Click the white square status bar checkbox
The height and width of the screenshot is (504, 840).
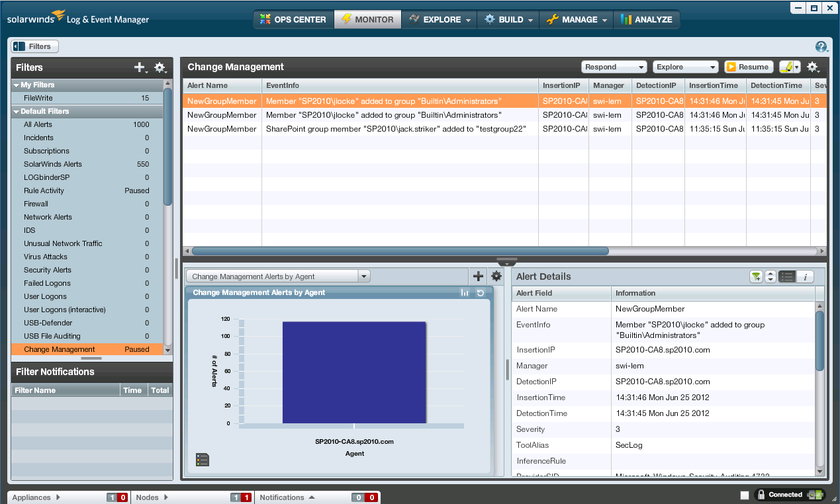pyautogui.click(x=745, y=495)
